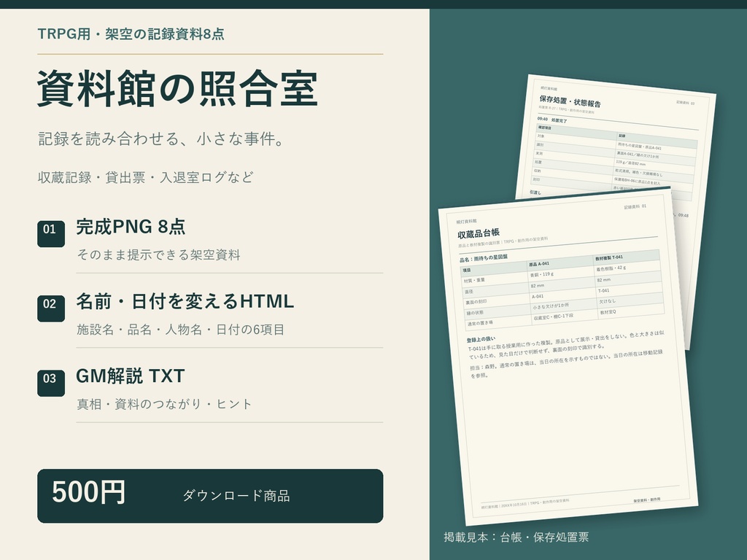Viewport: 747px width, 560px height.
Task: Click the description 真相・資料のつながり・ヒント
Action: [x=164, y=404]
